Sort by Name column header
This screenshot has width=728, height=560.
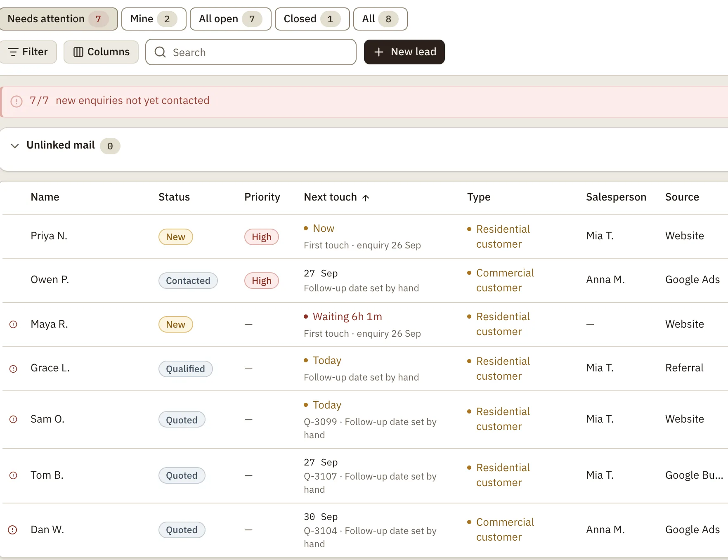45,197
